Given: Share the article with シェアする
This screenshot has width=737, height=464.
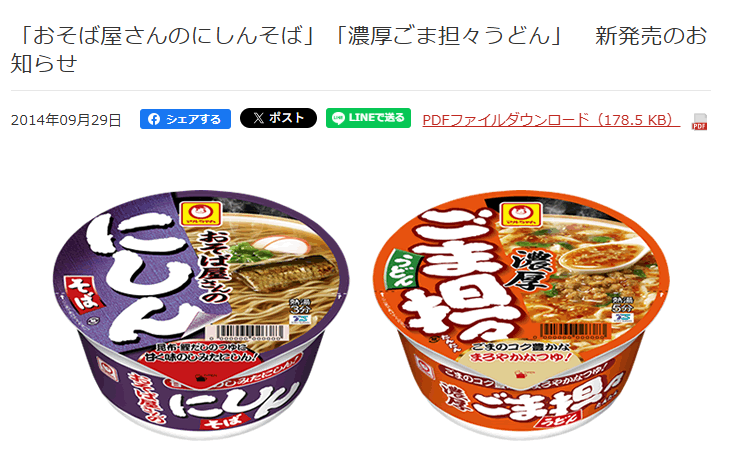Looking at the screenshot, I should click(185, 119).
